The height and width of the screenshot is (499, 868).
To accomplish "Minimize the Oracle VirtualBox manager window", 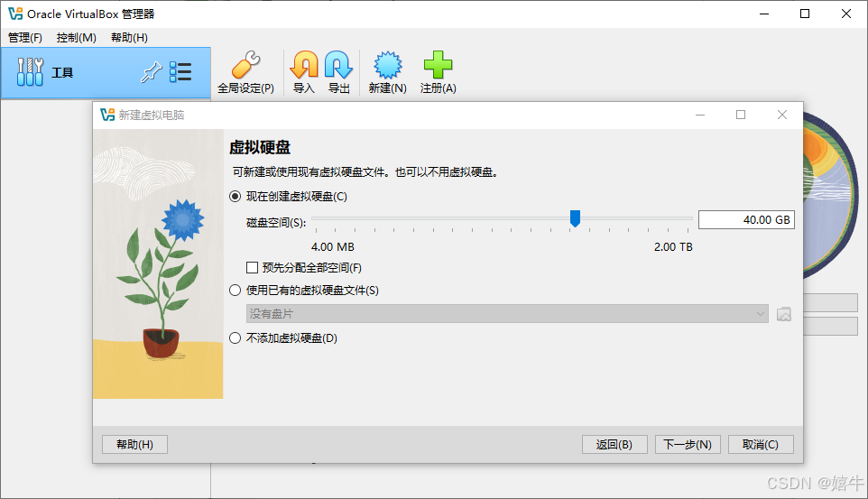I will (764, 14).
